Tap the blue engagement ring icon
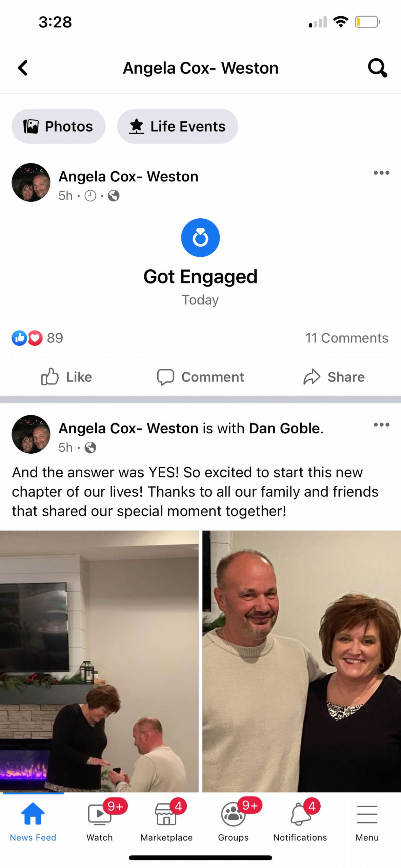Image resolution: width=401 pixels, height=868 pixels. tap(200, 237)
